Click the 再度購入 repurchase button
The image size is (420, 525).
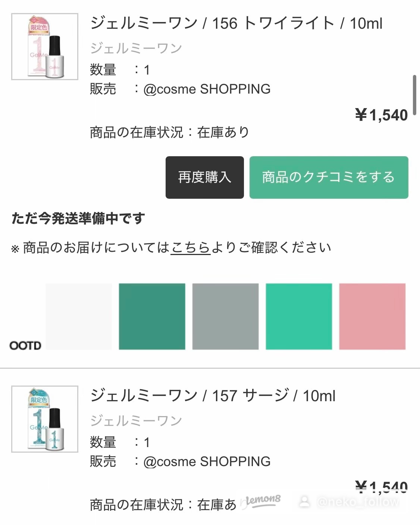204,177
